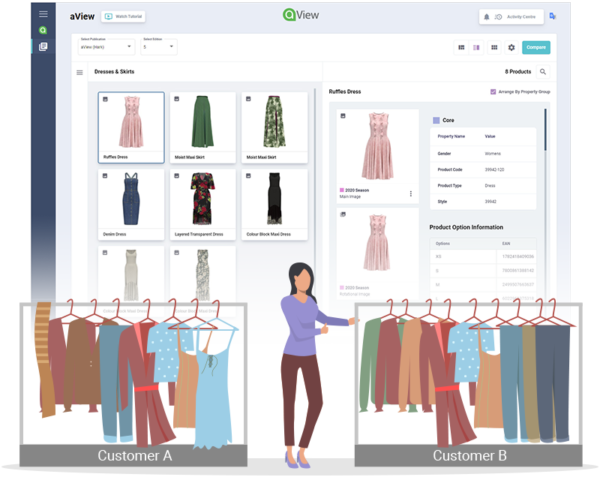The width and height of the screenshot is (600, 477).
Task: Click the Watch Tutorial button
Action: pyautogui.click(x=123, y=16)
